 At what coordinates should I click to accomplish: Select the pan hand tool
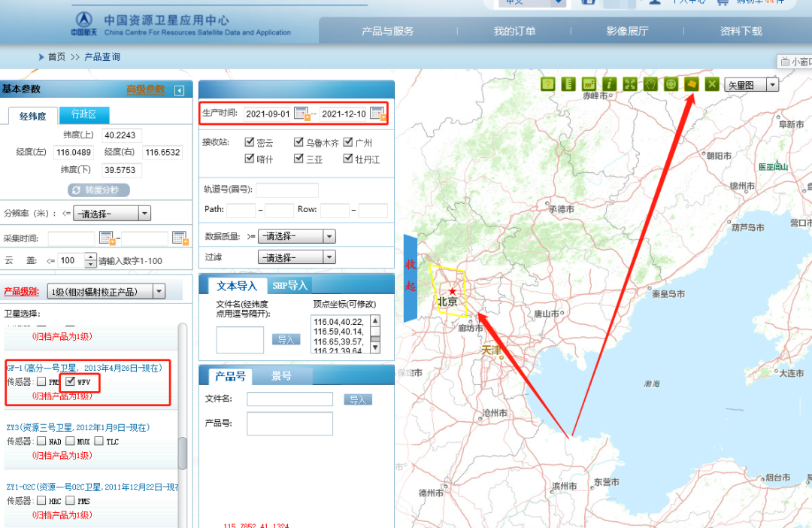coord(650,84)
